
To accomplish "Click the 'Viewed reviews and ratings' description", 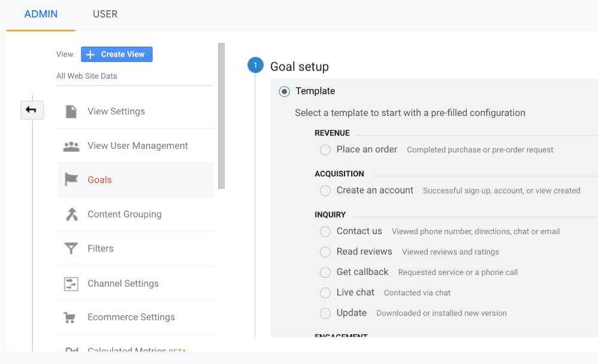I will [450, 252].
